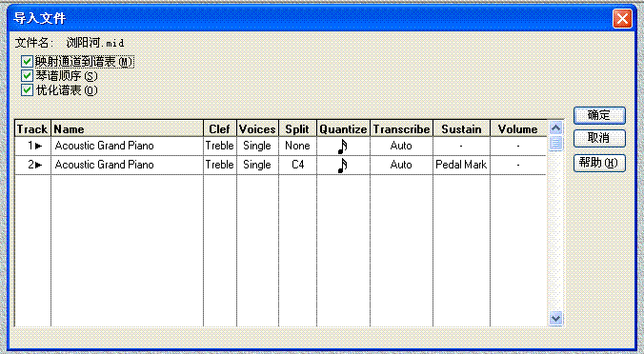Click the 确定 button
This screenshot has width=644, height=354.
click(599, 115)
